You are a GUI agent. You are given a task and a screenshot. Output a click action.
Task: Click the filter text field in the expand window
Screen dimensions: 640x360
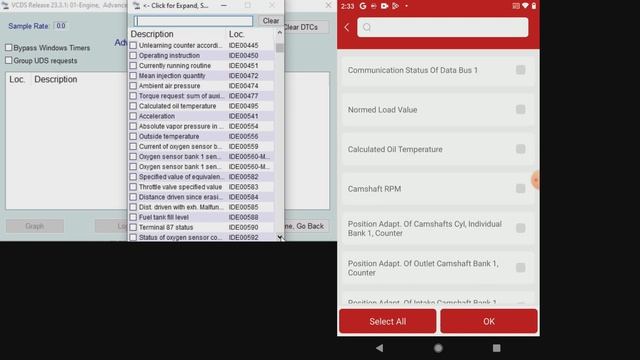(x=193, y=21)
